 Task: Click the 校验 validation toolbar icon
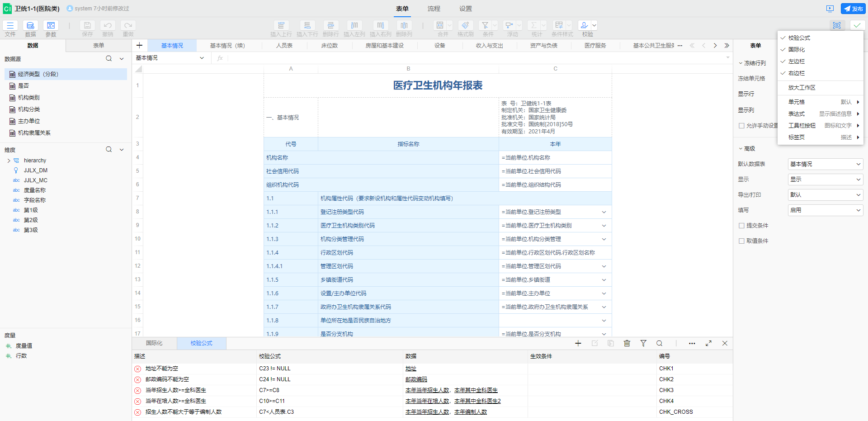(585, 26)
